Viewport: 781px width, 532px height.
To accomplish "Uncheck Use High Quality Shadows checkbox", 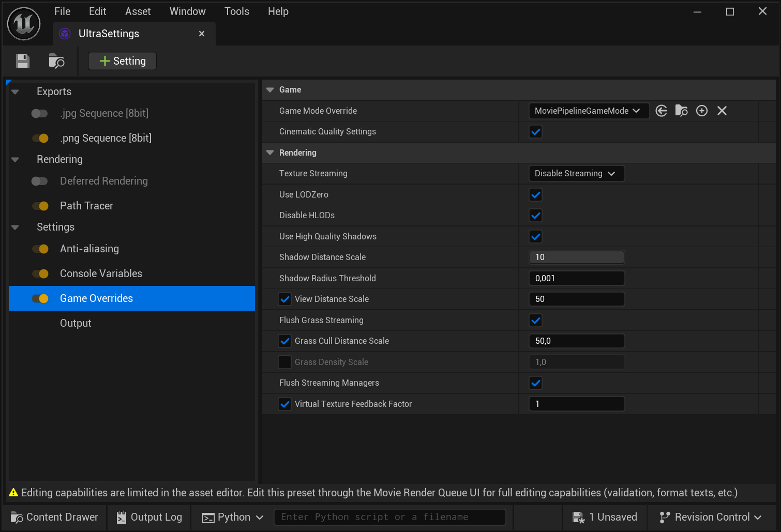I will point(536,237).
